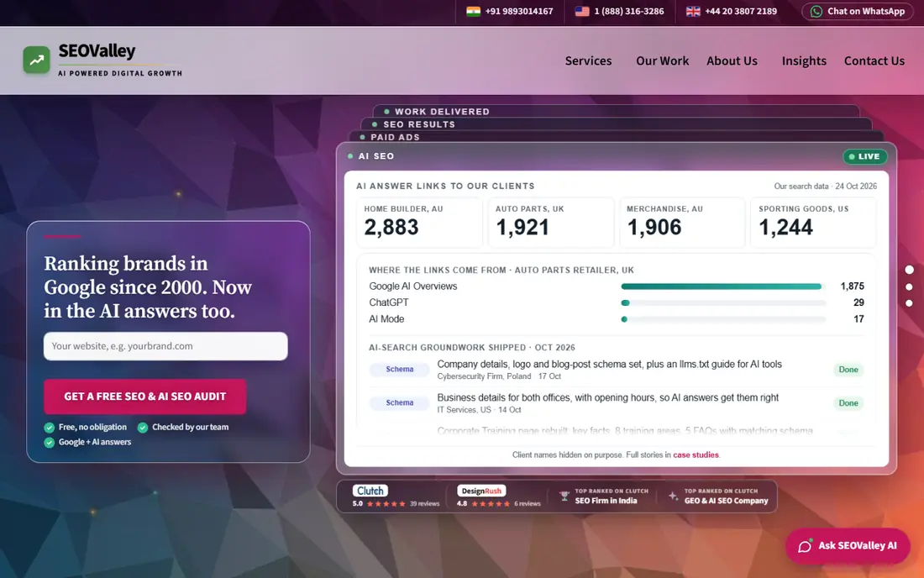The height and width of the screenshot is (578, 924).
Task: Switch to the Work Delivered card tab
Action: (616, 112)
